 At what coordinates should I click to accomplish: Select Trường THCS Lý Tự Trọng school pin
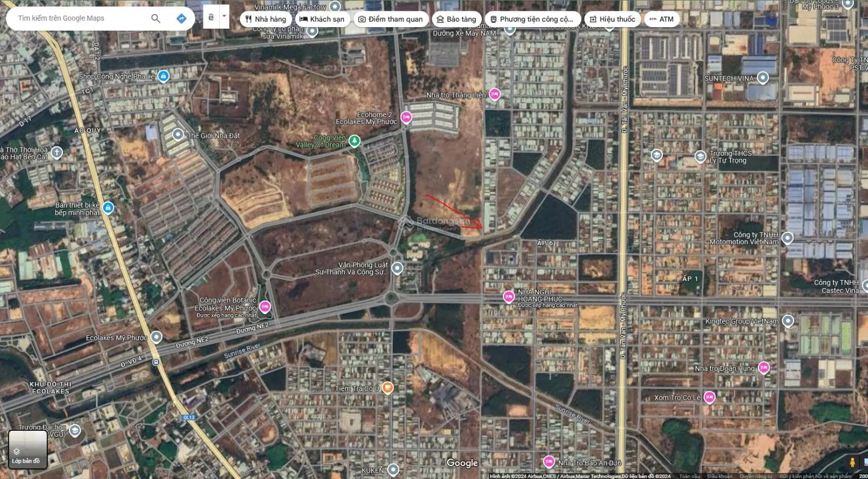(700, 157)
